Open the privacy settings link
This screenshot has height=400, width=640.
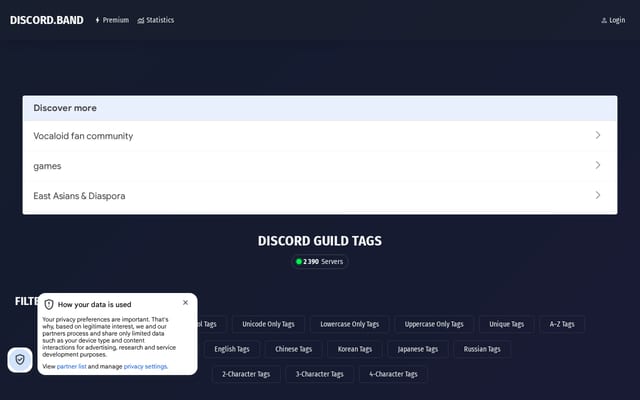pyautogui.click(x=145, y=367)
